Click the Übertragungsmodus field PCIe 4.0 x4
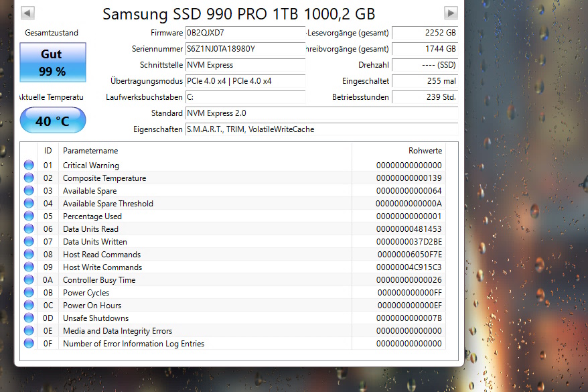The height and width of the screenshot is (392, 588). click(246, 81)
